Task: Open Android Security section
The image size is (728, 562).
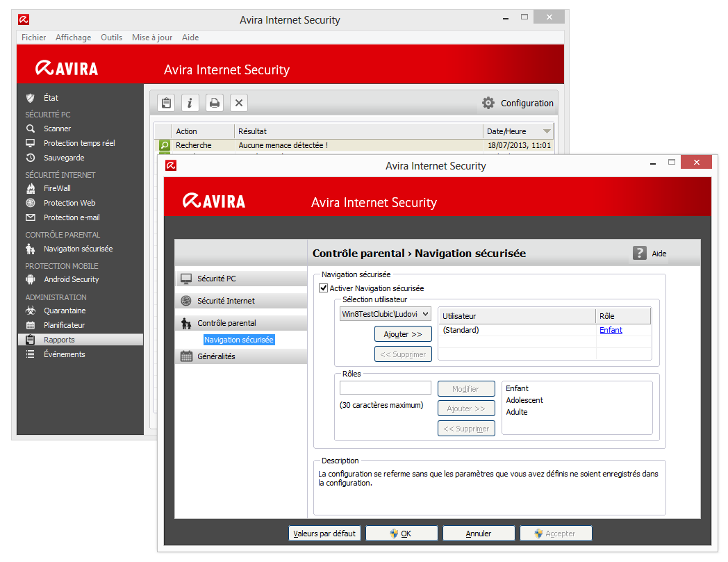Action: 71,279
